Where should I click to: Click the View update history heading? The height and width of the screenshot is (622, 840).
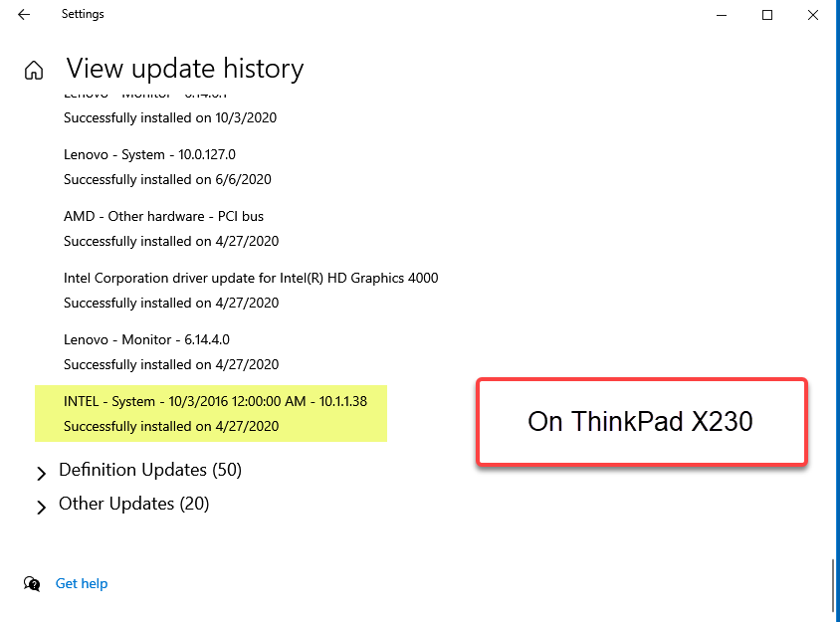pyautogui.click(x=184, y=68)
